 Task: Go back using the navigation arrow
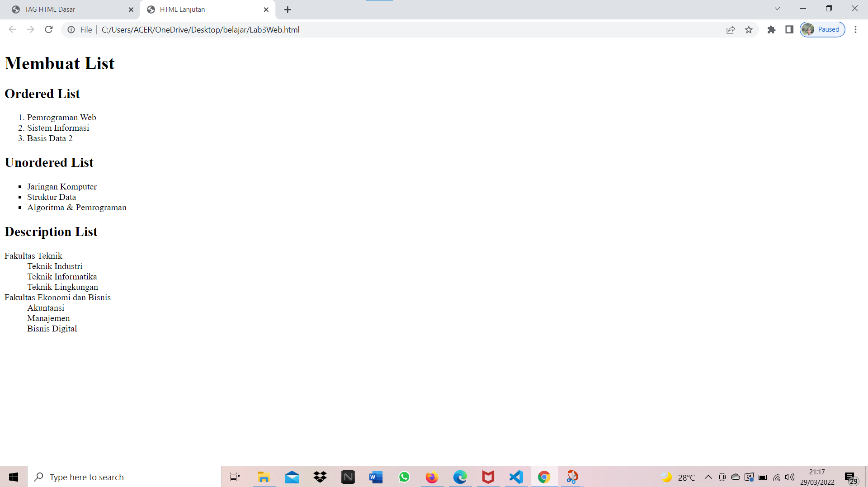click(12, 29)
